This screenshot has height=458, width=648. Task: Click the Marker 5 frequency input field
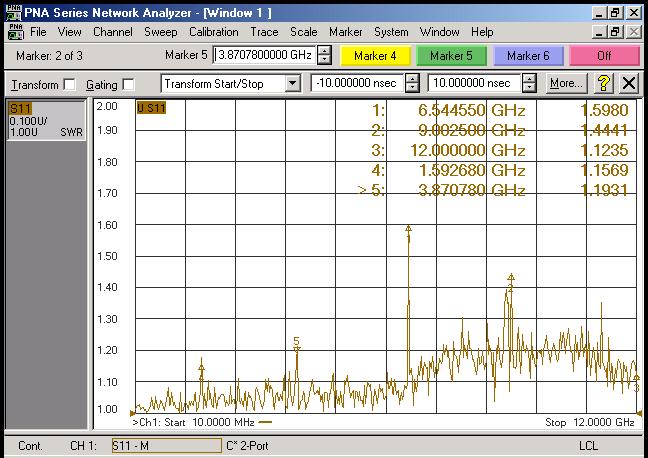264,56
